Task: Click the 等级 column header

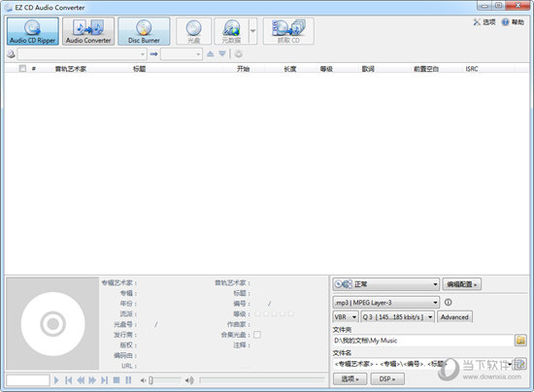Action: coord(326,69)
